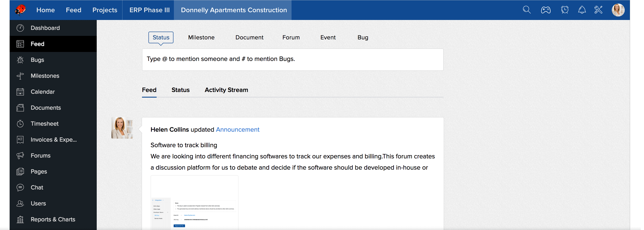The height and width of the screenshot is (230, 644).
Task: Open Timesheet label in sidebar
Action: 44,124
